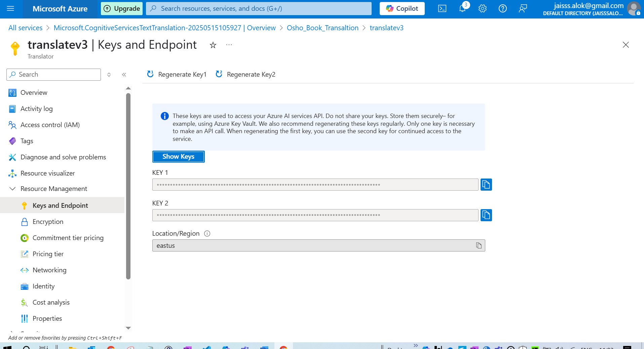Image resolution: width=644 pixels, height=349 pixels.
Task: Open Copilot from the top bar
Action: pos(402,9)
